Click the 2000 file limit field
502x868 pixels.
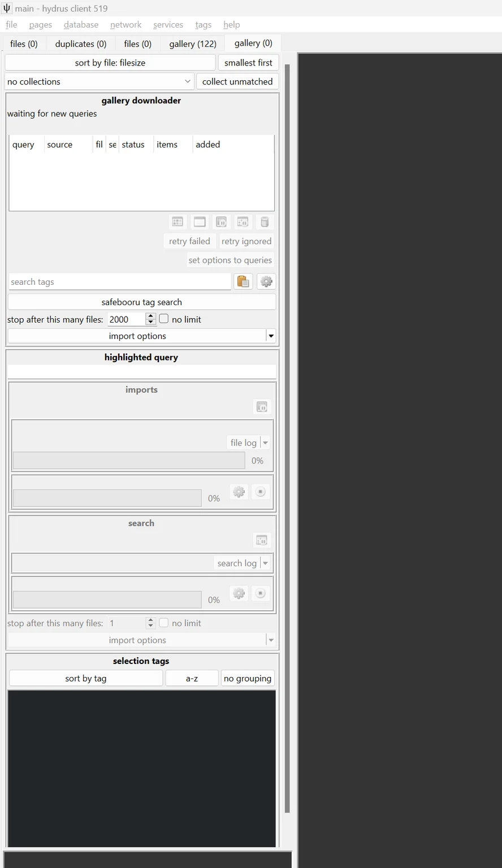(x=127, y=319)
